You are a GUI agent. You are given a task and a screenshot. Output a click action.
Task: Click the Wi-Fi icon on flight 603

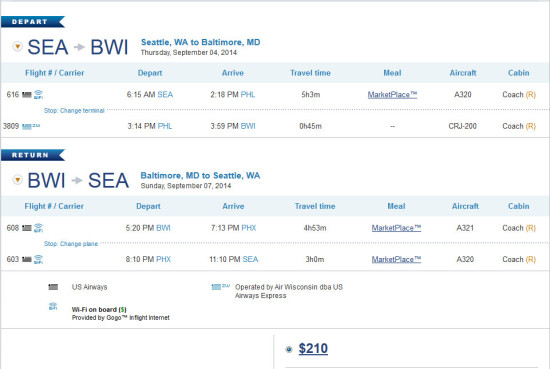pyautogui.click(x=38, y=260)
